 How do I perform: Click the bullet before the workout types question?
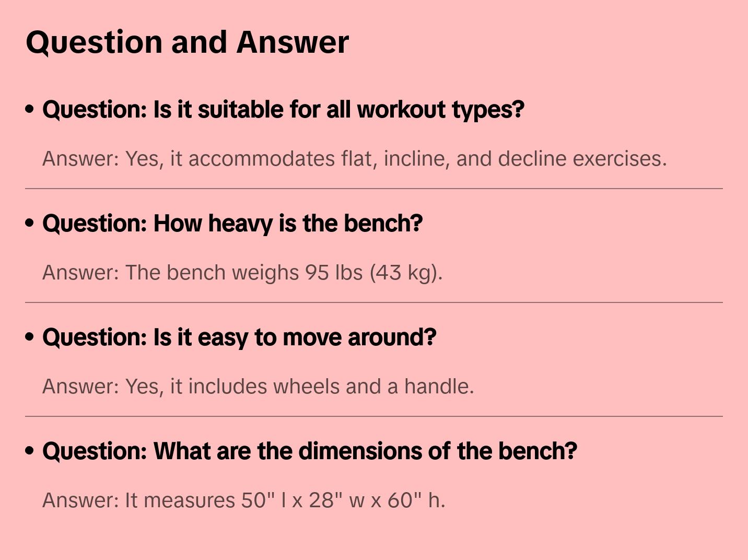click(x=30, y=110)
